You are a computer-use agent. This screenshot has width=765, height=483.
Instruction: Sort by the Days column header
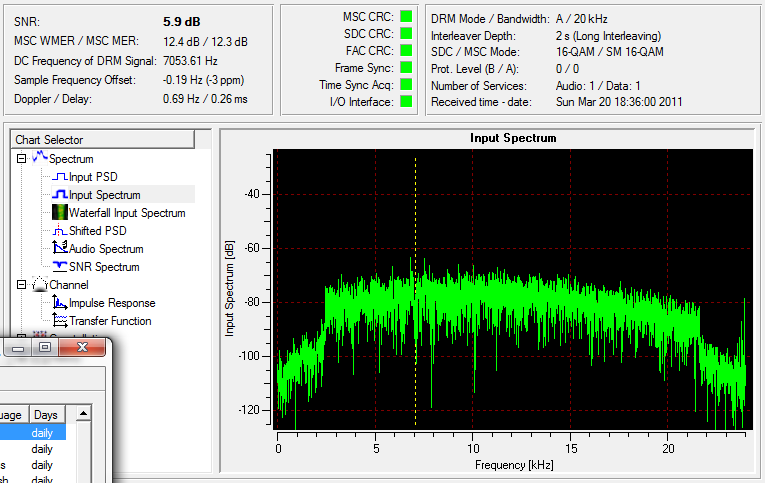pos(46,414)
